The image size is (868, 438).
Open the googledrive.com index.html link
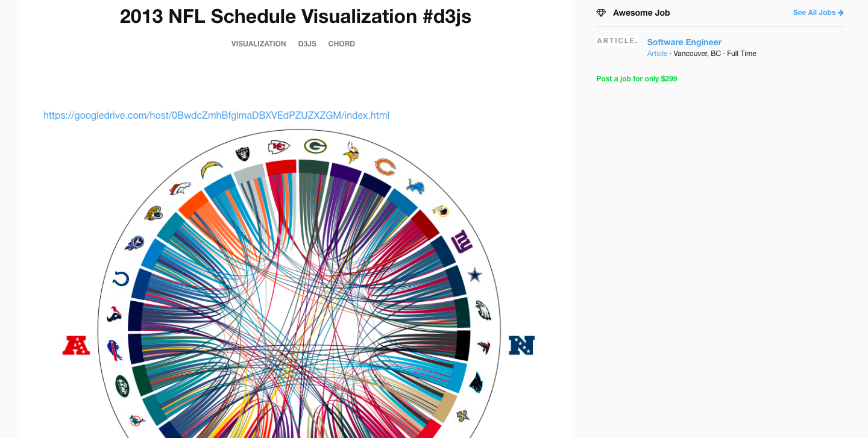(x=216, y=115)
